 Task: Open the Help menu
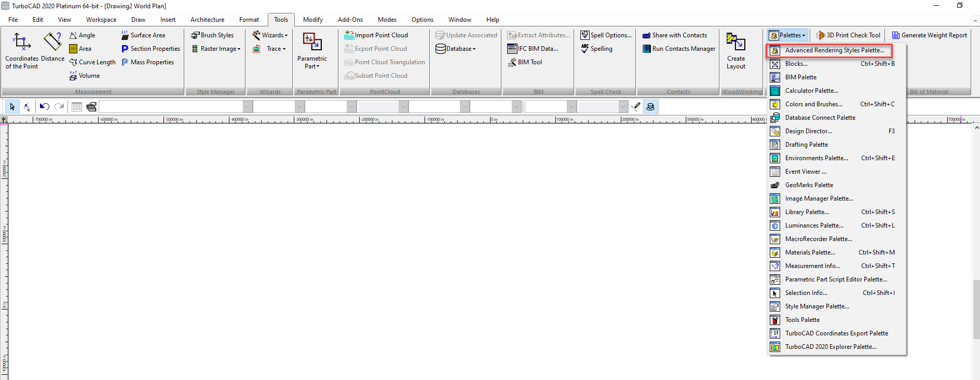[493, 20]
